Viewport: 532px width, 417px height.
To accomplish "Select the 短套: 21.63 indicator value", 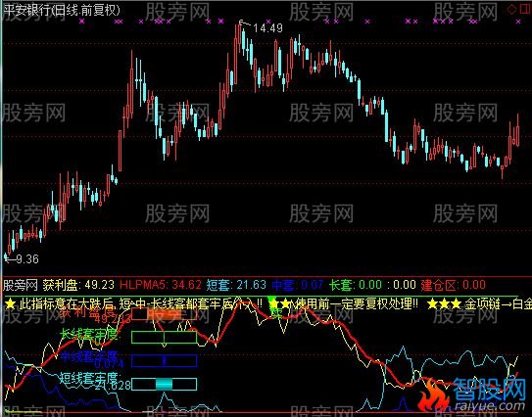I will (236, 285).
